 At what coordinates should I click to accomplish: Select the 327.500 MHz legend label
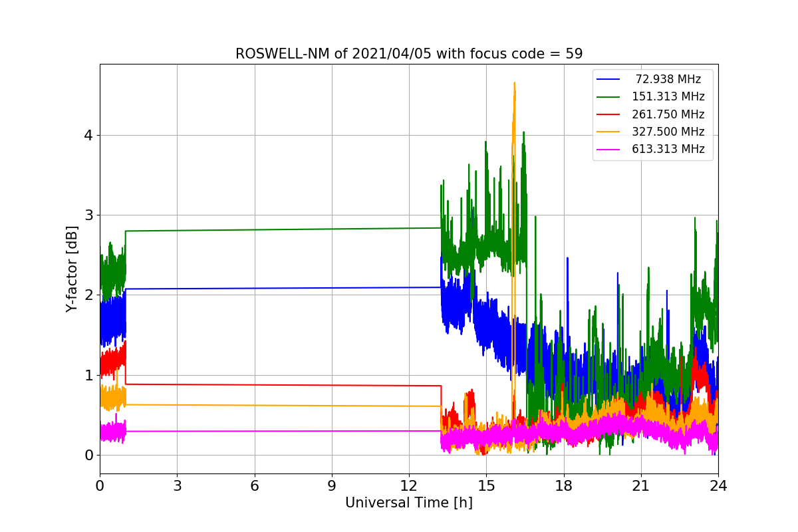tap(668, 132)
